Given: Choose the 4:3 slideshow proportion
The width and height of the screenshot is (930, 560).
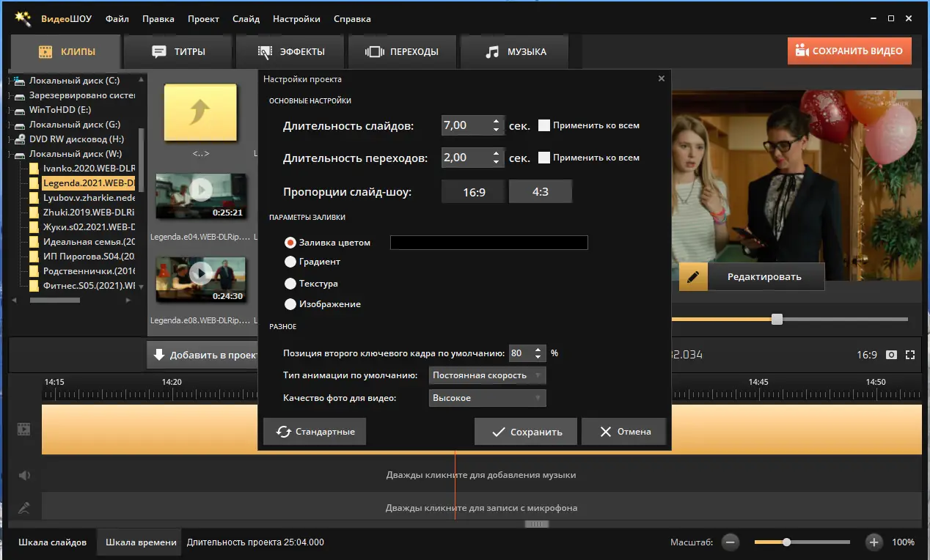Looking at the screenshot, I should [541, 192].
